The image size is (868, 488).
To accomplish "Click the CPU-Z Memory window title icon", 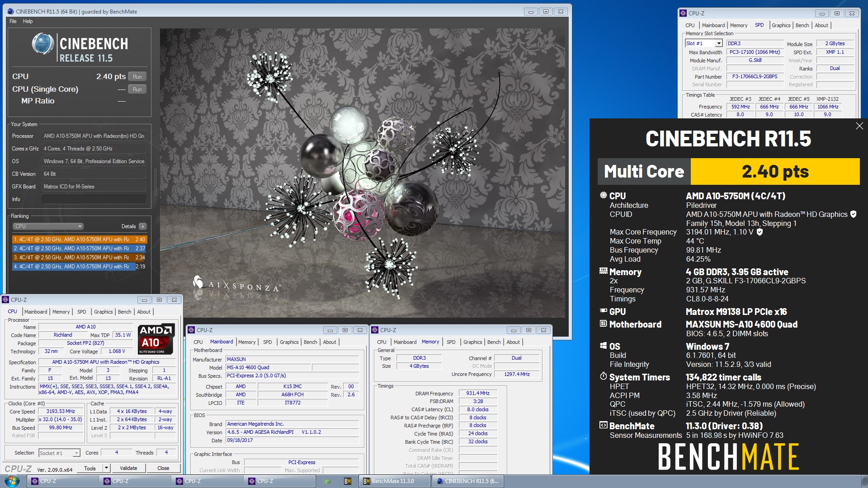I will click(375, 330).
